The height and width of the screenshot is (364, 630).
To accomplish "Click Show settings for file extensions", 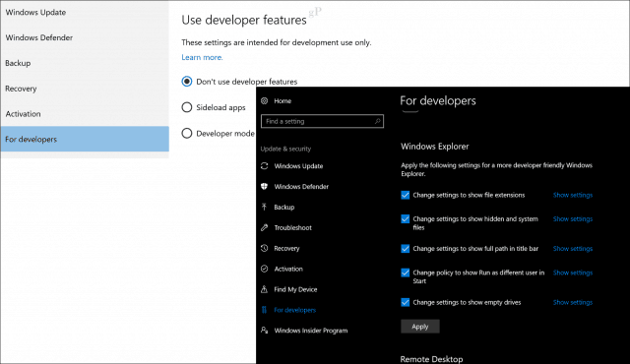I will click(x=573, y=195).
